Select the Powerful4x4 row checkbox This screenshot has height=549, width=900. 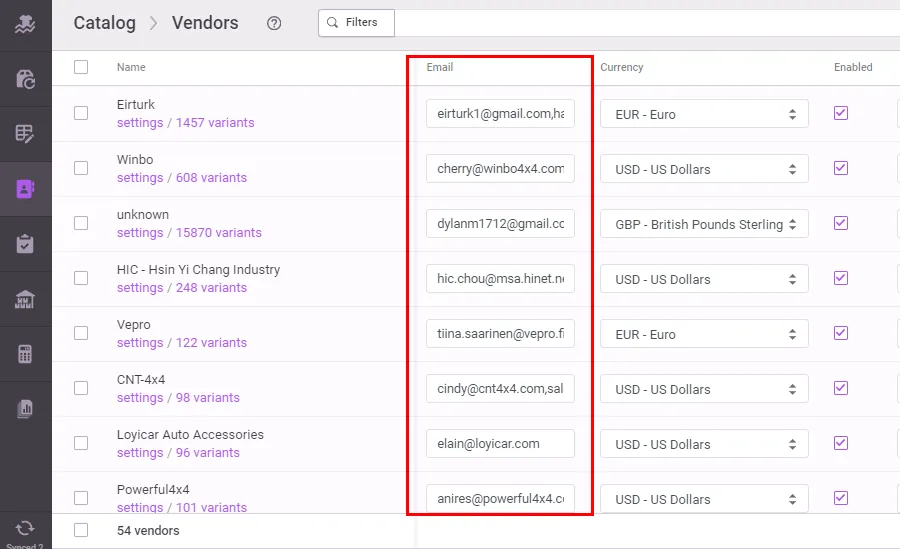click(x=81, y=498)
